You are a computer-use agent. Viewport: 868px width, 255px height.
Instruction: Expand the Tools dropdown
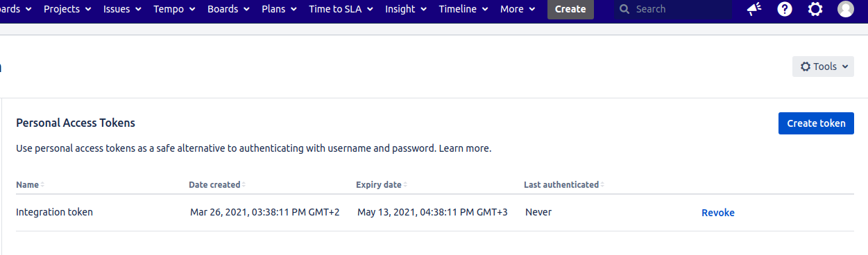[x=823, y=67]
